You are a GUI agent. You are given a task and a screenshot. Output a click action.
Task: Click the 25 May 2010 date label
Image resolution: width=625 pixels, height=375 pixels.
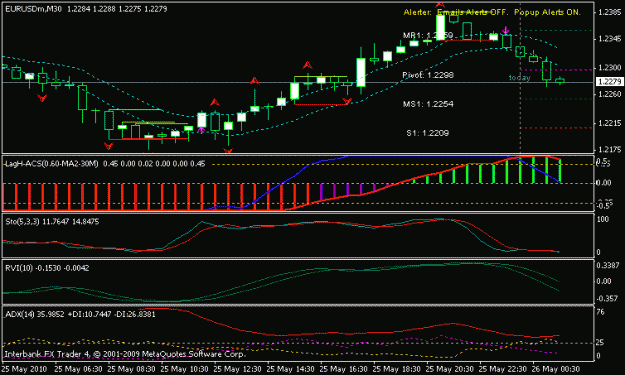click(x=24, y=369)
